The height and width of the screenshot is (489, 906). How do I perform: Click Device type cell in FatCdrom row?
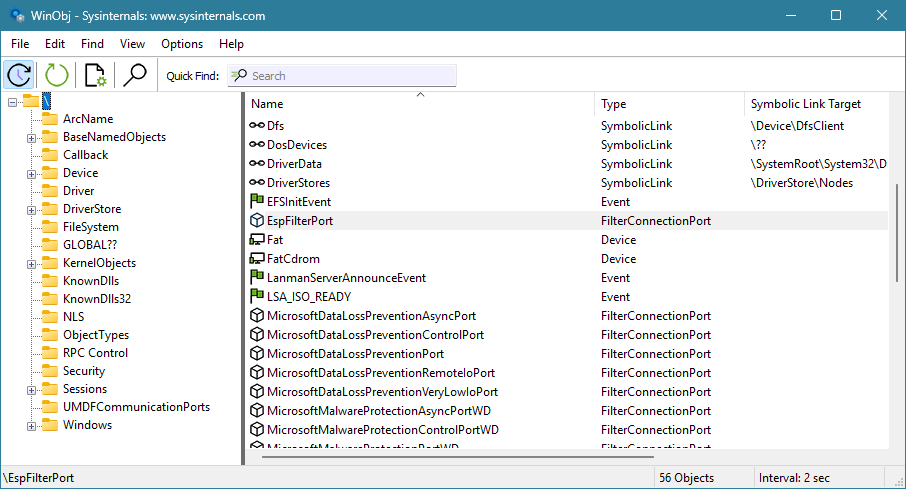coord(618,258)
